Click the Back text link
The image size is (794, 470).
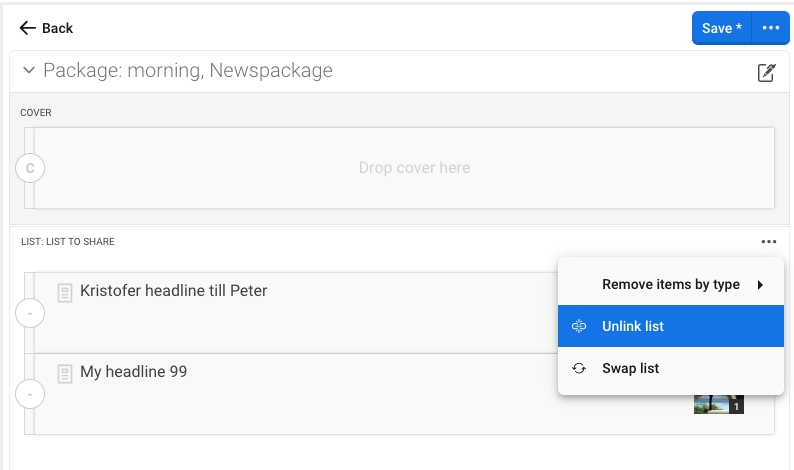point(57,28)
